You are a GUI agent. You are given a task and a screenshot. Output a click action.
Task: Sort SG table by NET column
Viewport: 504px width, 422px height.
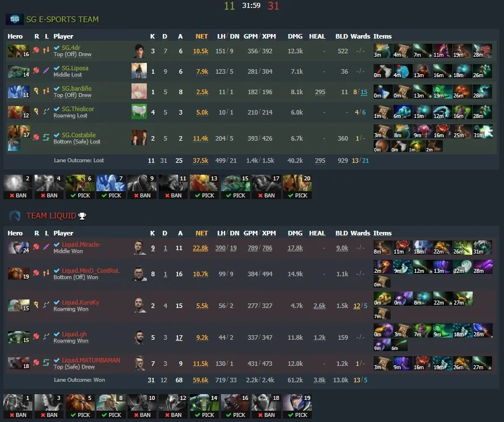201,36
